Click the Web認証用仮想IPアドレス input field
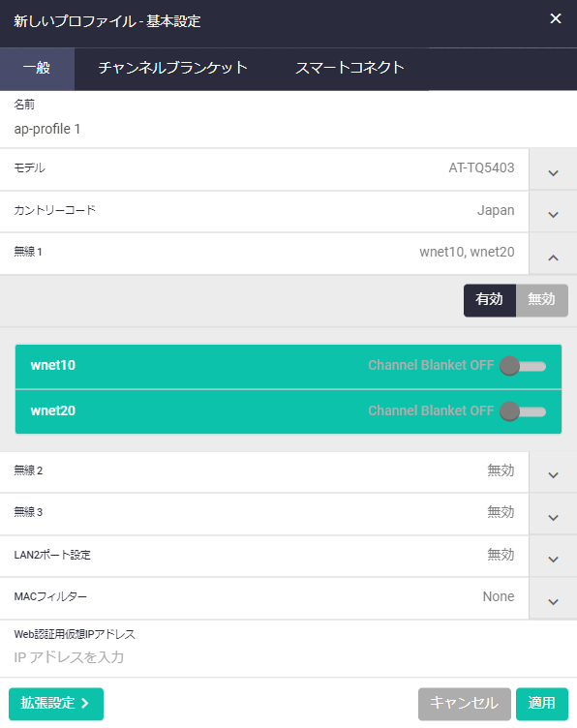 click(288, 657)
